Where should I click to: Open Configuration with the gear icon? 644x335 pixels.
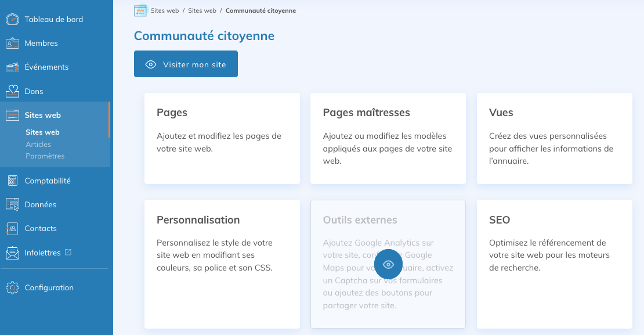(12, 287)
